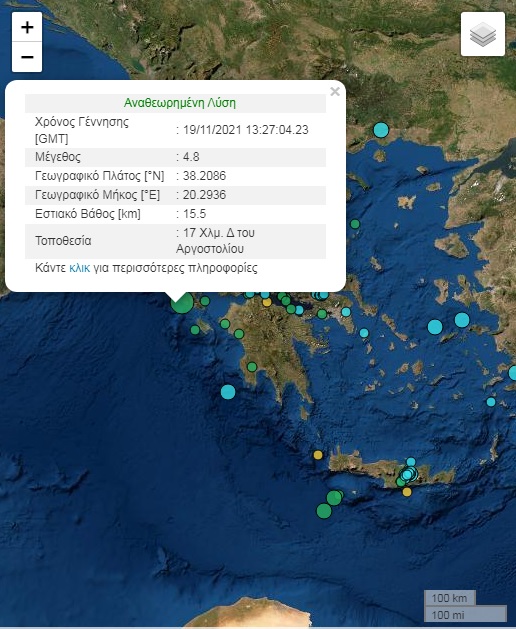
Task: Select the yellow marker south of eastern Crete
Action: 407,492
